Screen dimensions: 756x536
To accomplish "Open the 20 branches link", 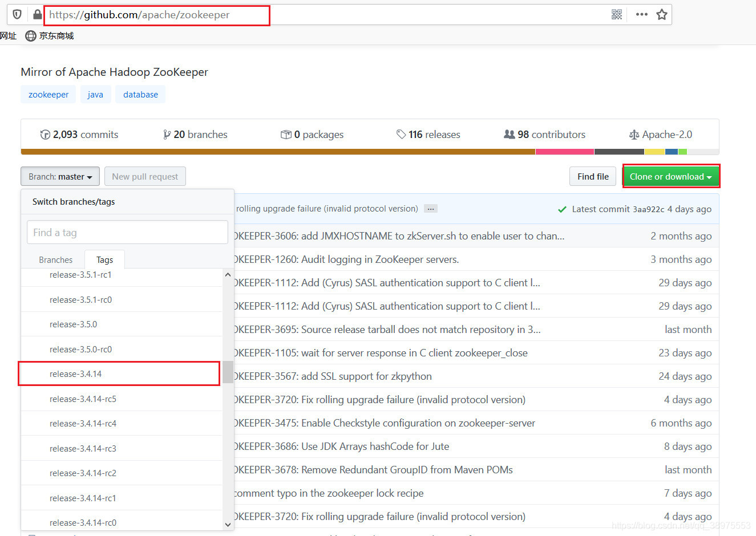I will pyautogui.click(x=195, y=135).
